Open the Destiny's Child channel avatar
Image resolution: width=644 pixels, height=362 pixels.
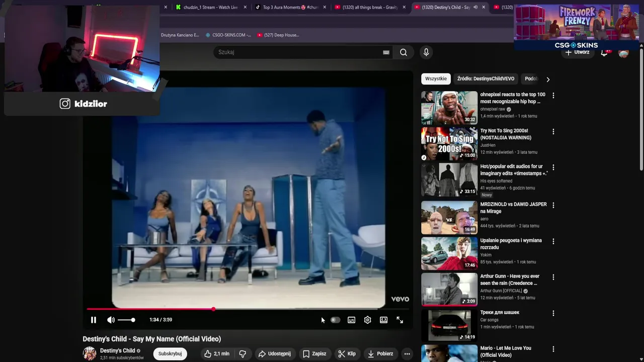(90, 354)
